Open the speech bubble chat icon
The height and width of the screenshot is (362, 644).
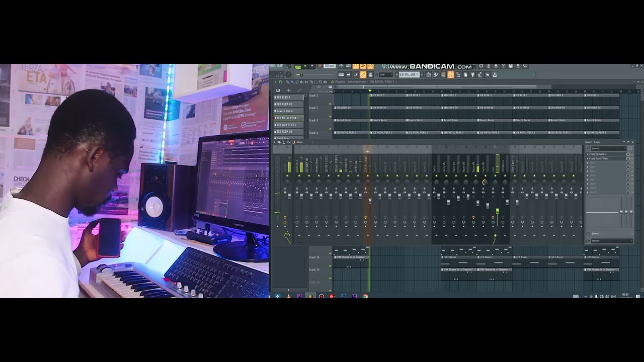point(525,66)
